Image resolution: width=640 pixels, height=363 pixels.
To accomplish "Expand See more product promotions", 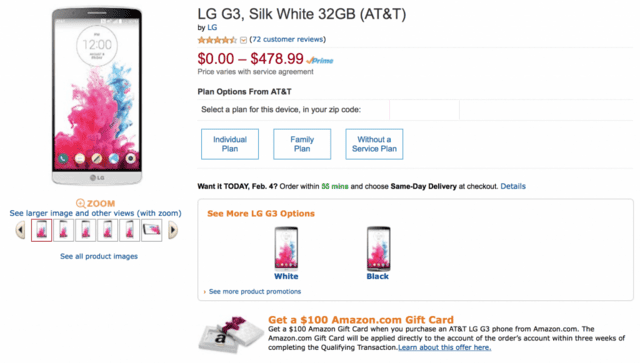I will pyautogui.click(x=255, y=292).
